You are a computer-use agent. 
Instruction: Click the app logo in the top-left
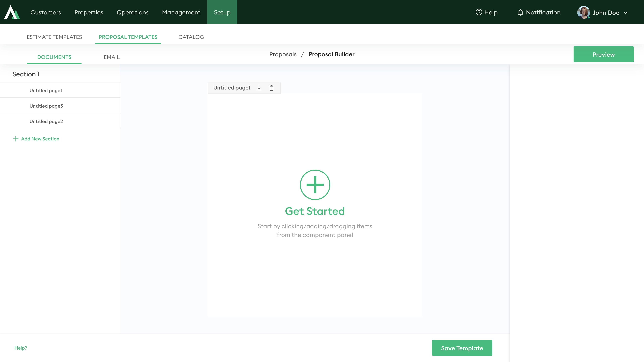[x=12, y=12]
